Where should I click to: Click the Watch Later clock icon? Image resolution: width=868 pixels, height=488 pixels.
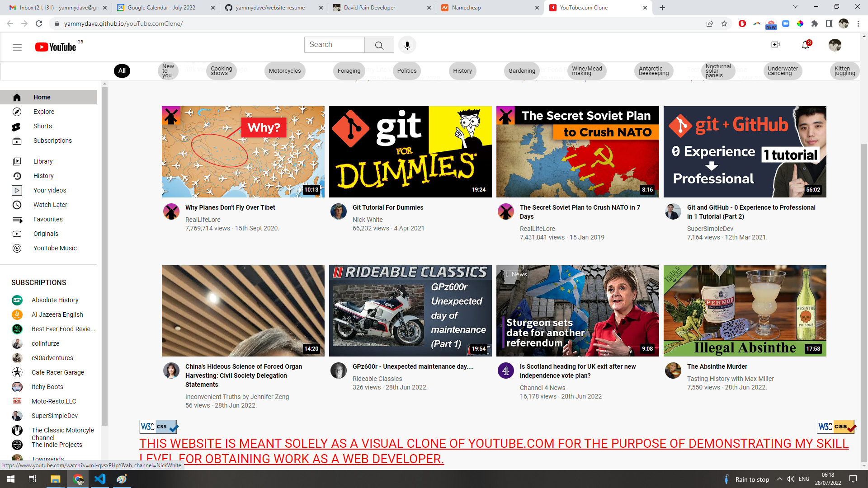(x=17, y=205)
